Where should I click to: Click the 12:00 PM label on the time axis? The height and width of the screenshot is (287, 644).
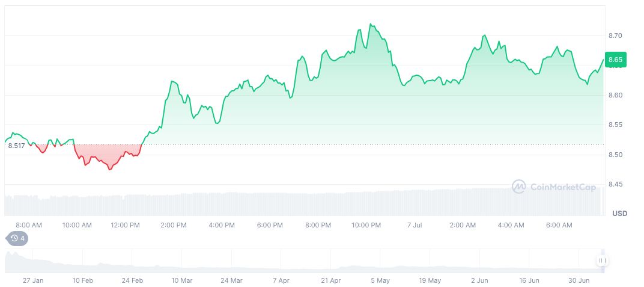125,225
